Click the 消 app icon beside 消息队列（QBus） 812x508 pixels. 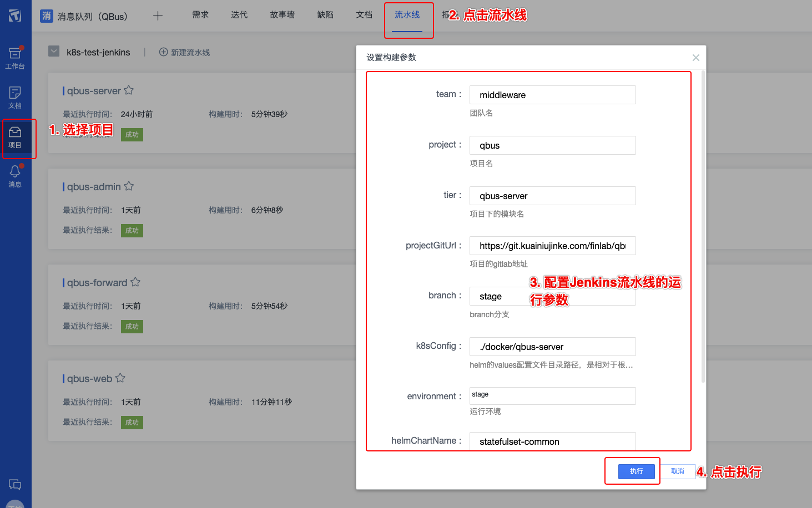click(x=46, y=16)
